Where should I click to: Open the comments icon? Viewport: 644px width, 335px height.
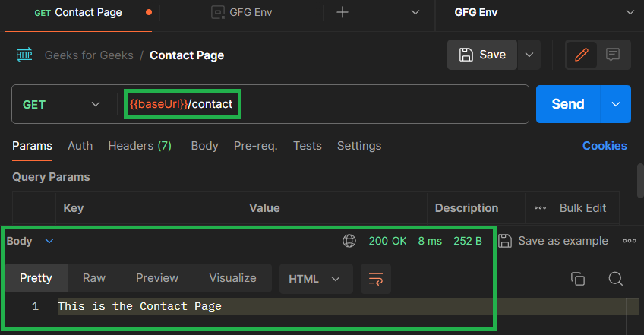[x=613, y=55]
